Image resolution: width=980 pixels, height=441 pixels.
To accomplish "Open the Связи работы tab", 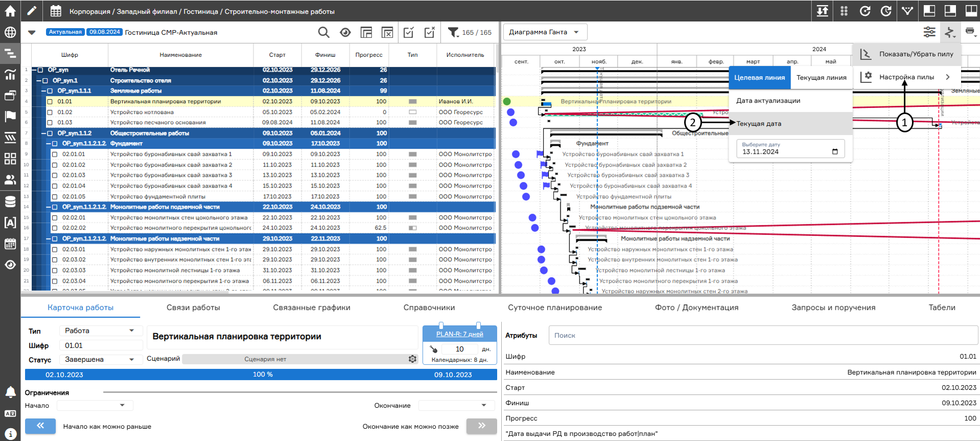I will pyautogui.click(x=193, y=308).
